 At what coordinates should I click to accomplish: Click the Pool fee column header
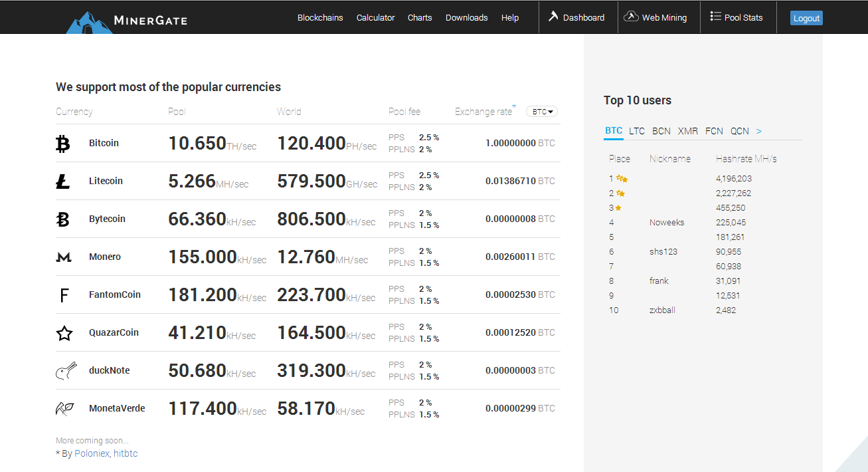[x=404, y=112]
